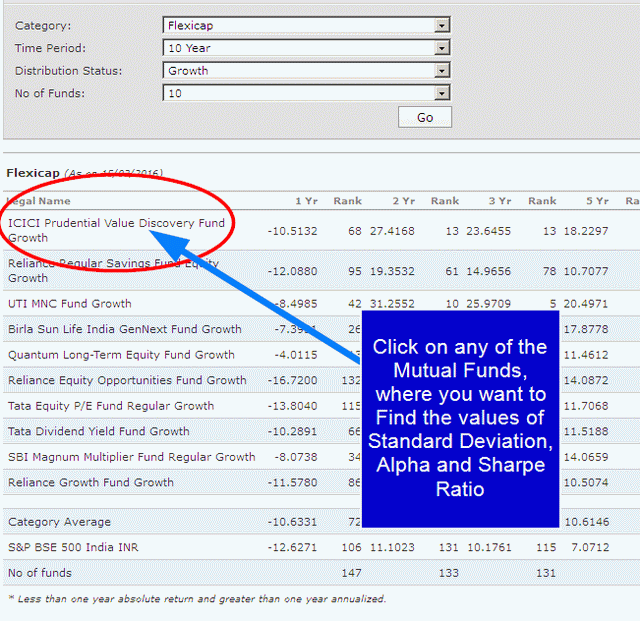This screenshot has width=640, height=621.
Task: Select UTI MNC Fund Growth
Action: point(69,304)
